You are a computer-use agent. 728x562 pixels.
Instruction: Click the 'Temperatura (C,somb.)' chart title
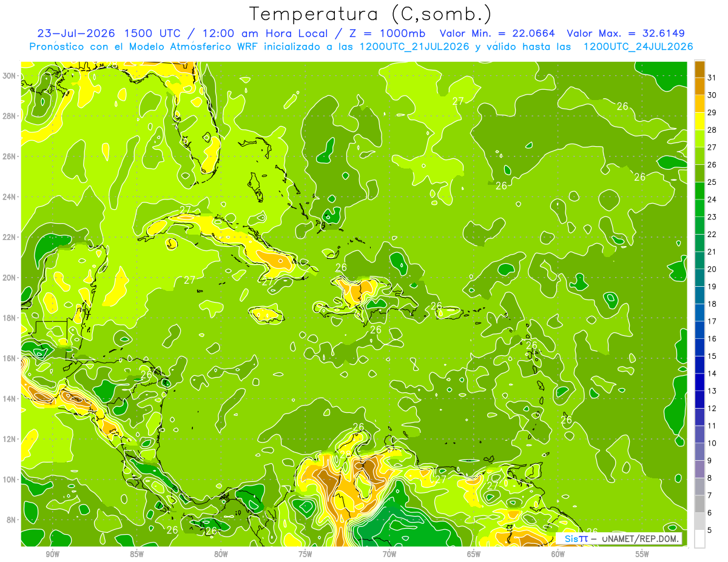[371, 14]
